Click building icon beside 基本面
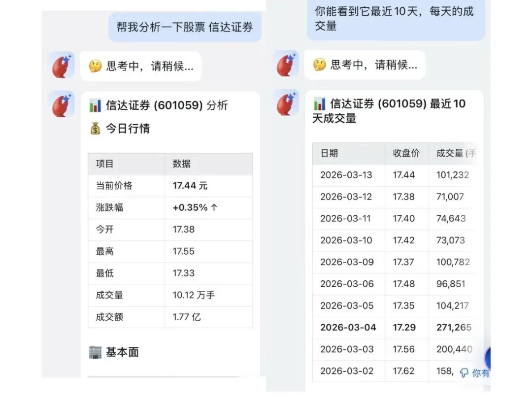The height and width of the screenshot is (405, 532). (96, 352)
